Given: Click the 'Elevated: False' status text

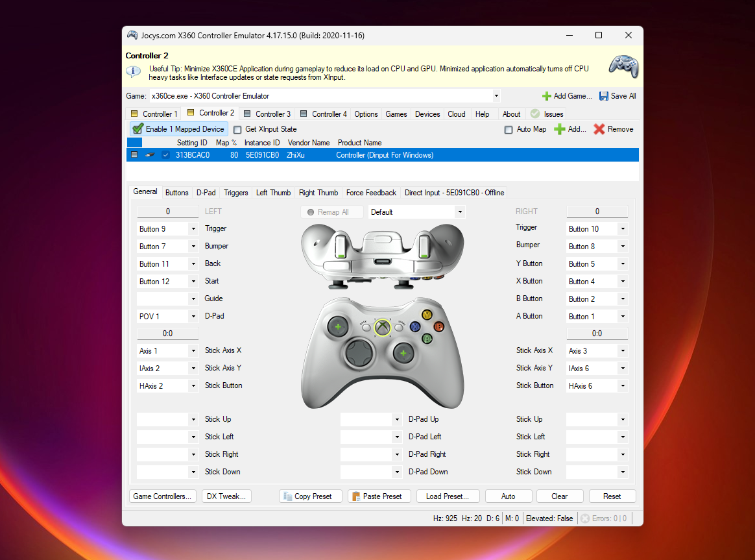Looking at the screenshot, I should pos(549,518).
